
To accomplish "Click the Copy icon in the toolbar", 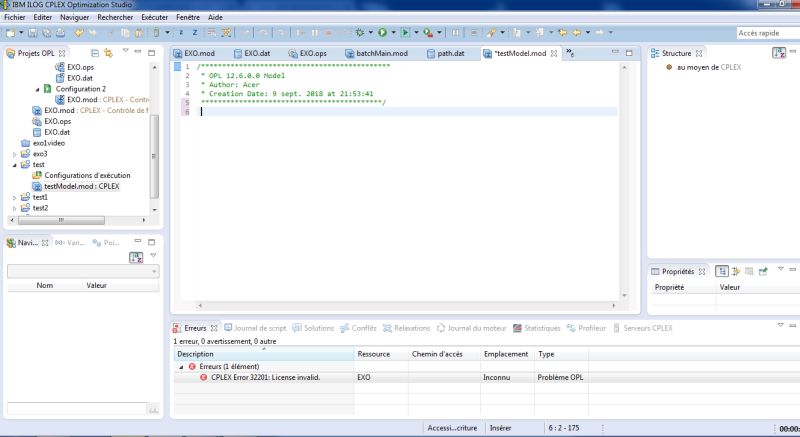I will click(125, 33).
